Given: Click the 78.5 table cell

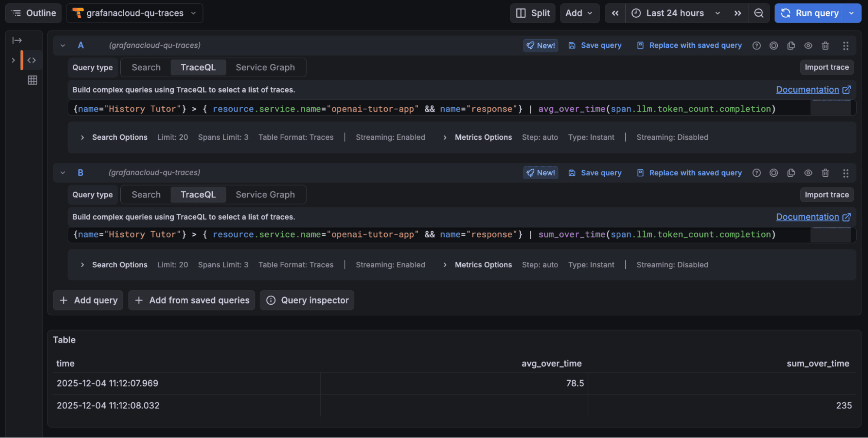Looking at the screenshot, I should tap(454, 383).
